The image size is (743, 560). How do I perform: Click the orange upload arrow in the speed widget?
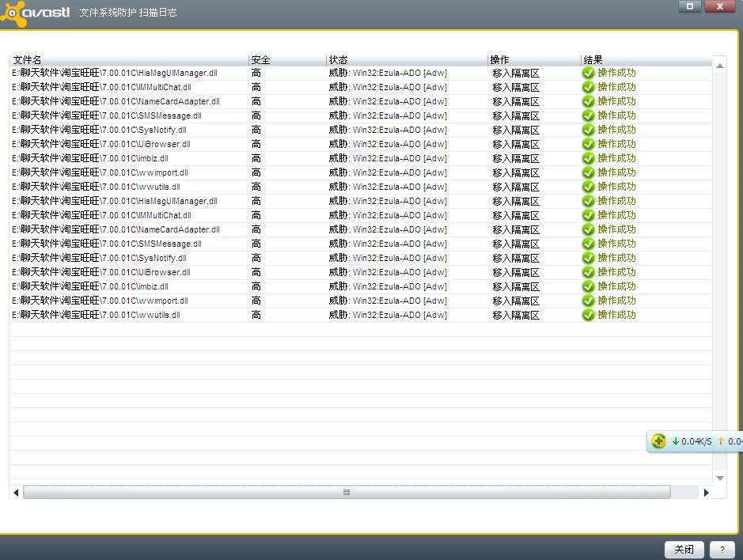720,441
